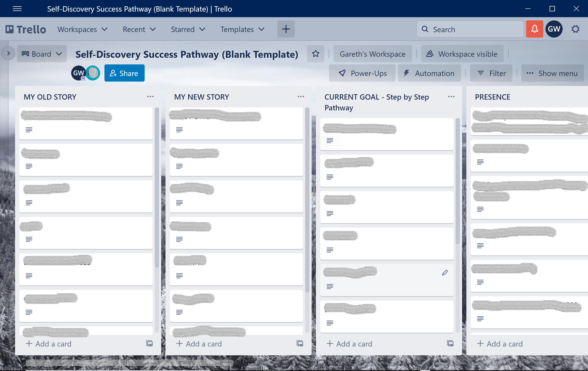Expand the Workspaces dropdown
588x371 pixels.
point(82,29)
